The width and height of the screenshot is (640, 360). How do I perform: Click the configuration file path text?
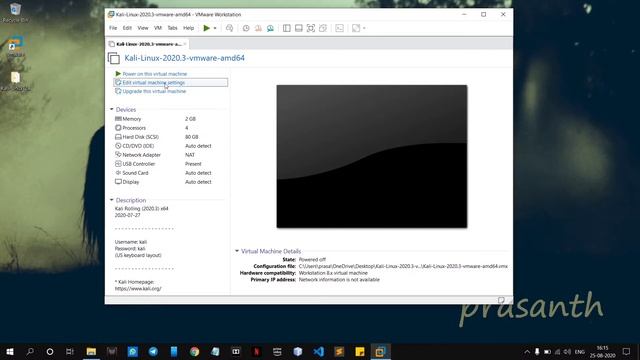coord(403,266)
